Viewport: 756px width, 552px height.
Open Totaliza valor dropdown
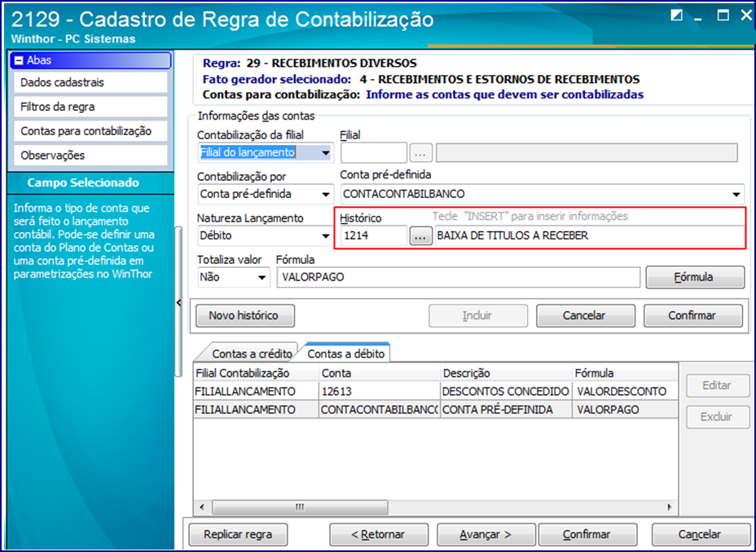click(262, 278)
